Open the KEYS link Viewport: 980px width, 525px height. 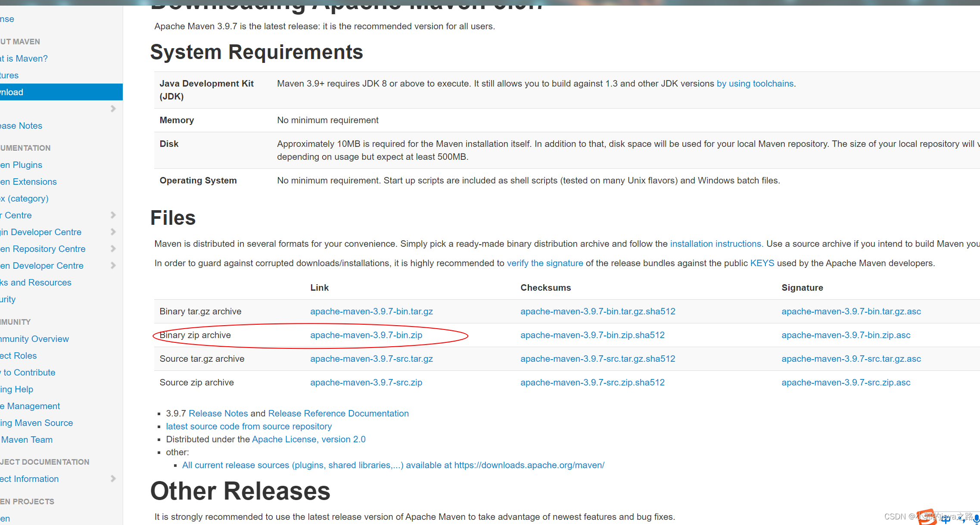pyautogui.click(x=762, y=263)
